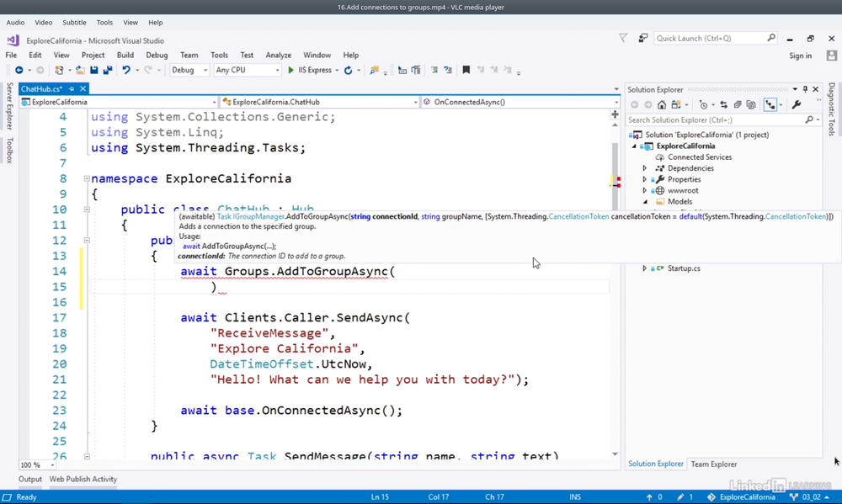Open the Solution Explorer window position dropdown
Screen dimensions: 842x504
[x=795, y=89]
